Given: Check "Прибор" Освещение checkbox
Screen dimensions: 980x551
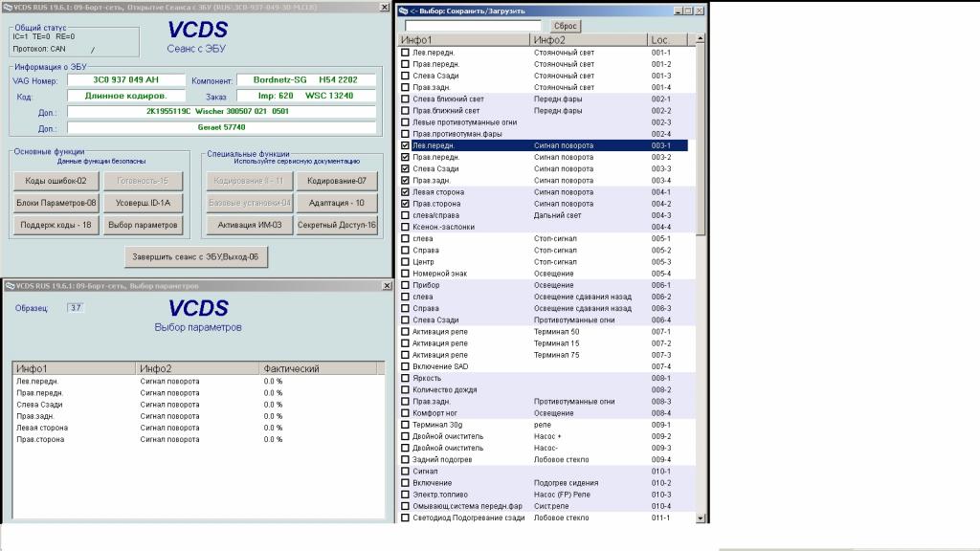Looking at the screenshot, I should click(x=405, y=285).
